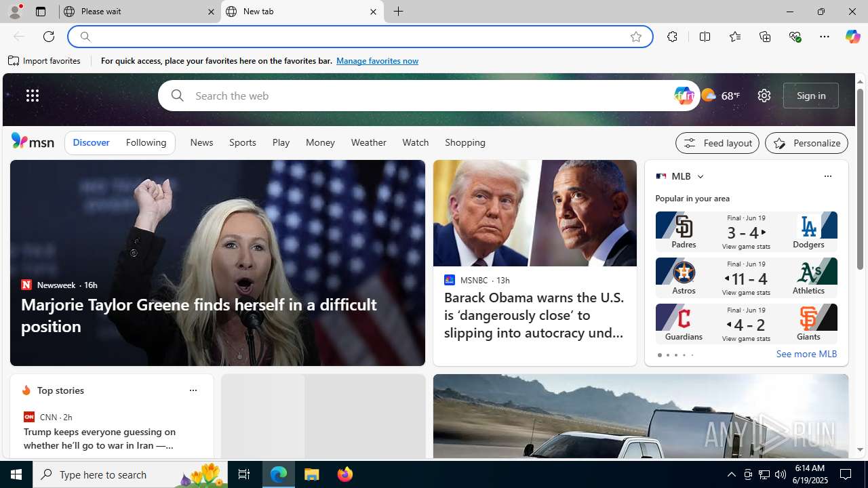
Task: Show hidden system tray icons
Action: (731, 474)
